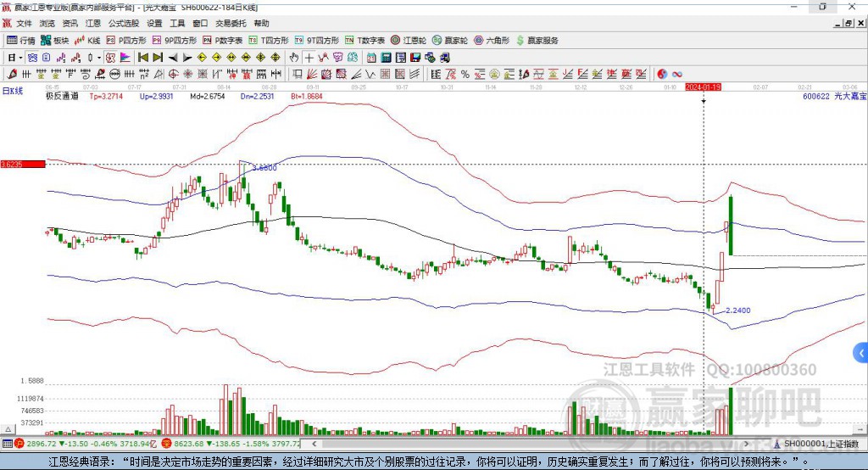This screenshot has width=868, height=470.
Task: Click the colored flag chart icon
Action: point(125,58)
